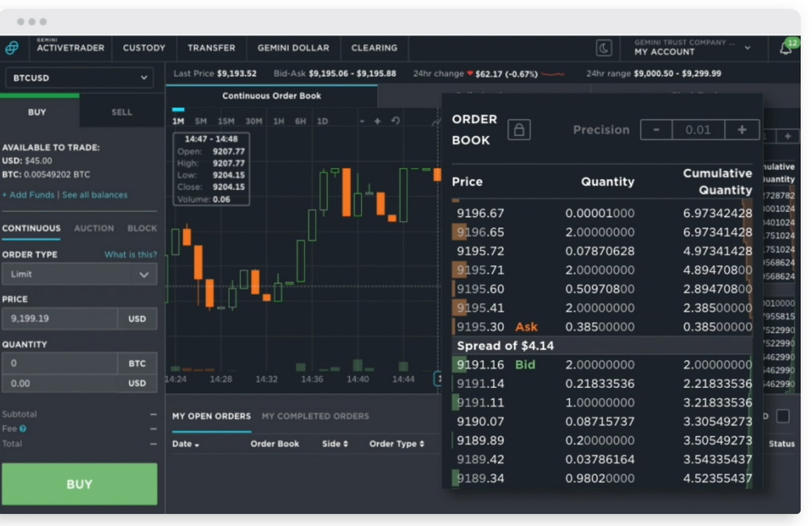The height and width of the screenshot is (526, 812).
Task: Click the BTC quantity input field
Action: click(60, 363)
